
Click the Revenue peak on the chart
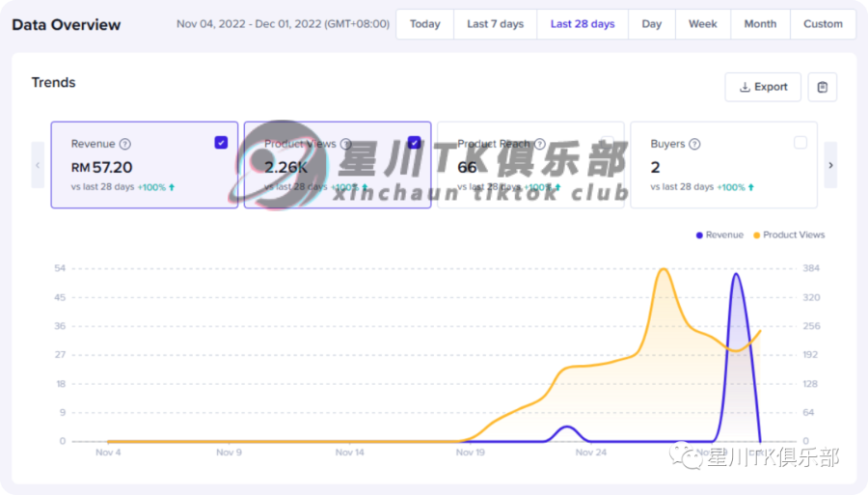pos(736,274)
